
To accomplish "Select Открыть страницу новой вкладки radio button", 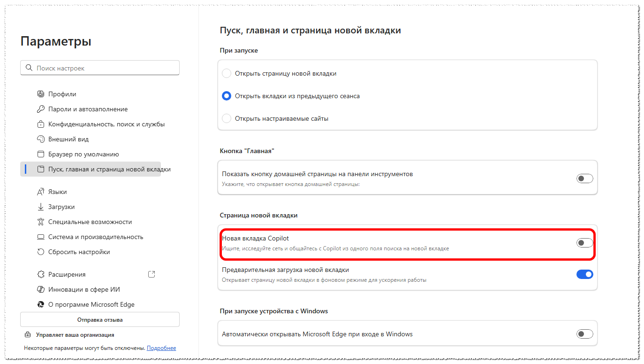I will pos(227,73).
